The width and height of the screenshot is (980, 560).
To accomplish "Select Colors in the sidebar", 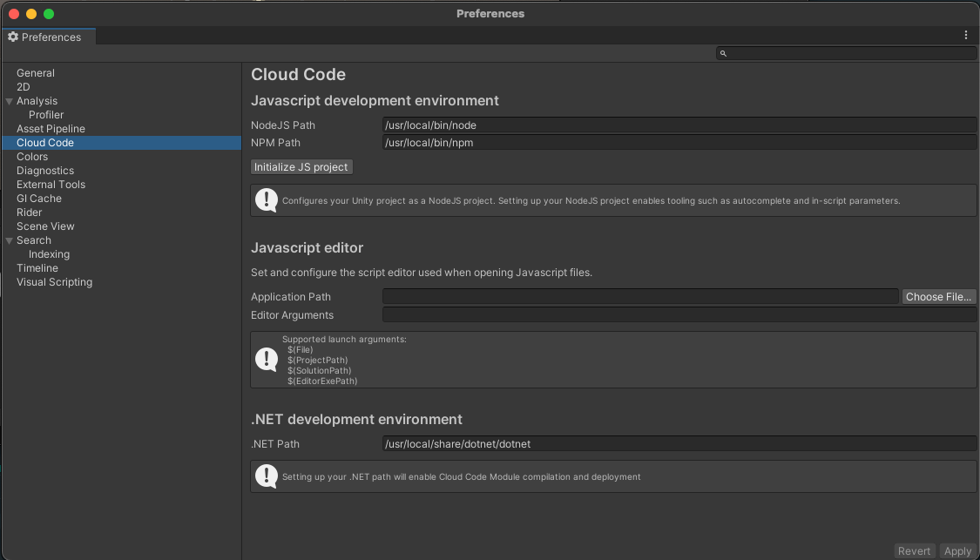I will click(32, 157).
